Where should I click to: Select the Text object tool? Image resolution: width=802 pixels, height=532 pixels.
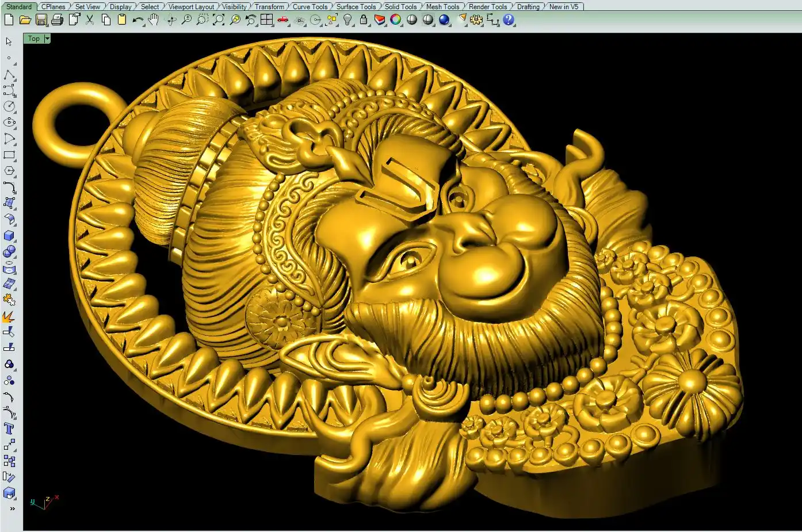click(9, 429)
